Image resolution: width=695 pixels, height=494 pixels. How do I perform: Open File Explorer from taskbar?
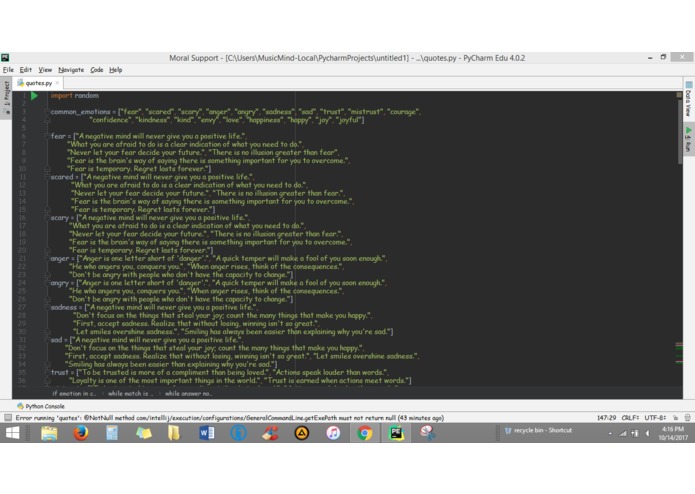[49, 433]
